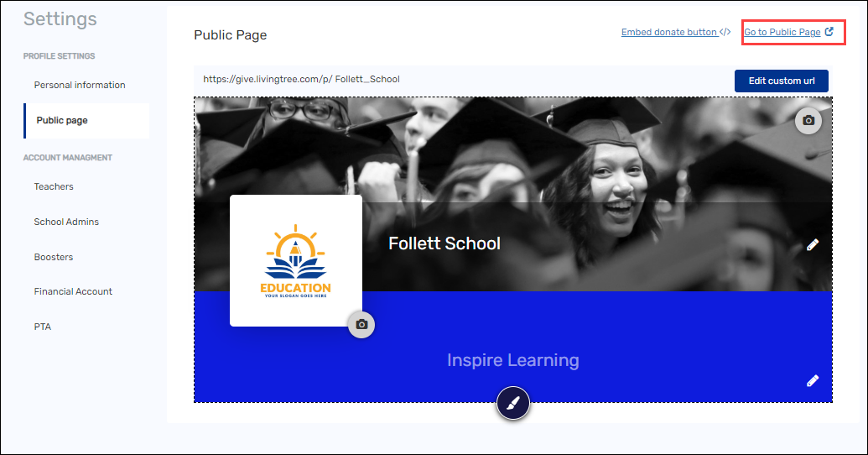Click the pencil icon next to Follett School
Image resolution: width=868 pixels, height=455 pixels.
(x=812, y=245)
